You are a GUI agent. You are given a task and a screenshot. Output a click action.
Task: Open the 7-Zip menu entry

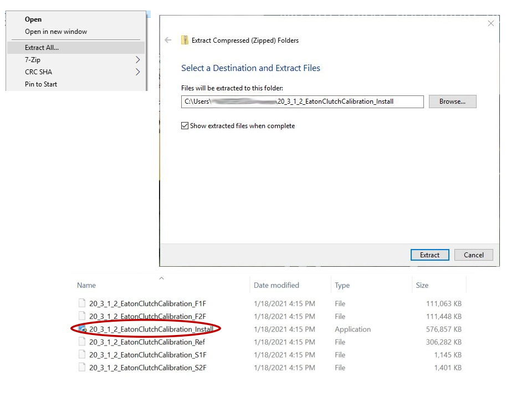pyautogui.click(x=76, y=60)
